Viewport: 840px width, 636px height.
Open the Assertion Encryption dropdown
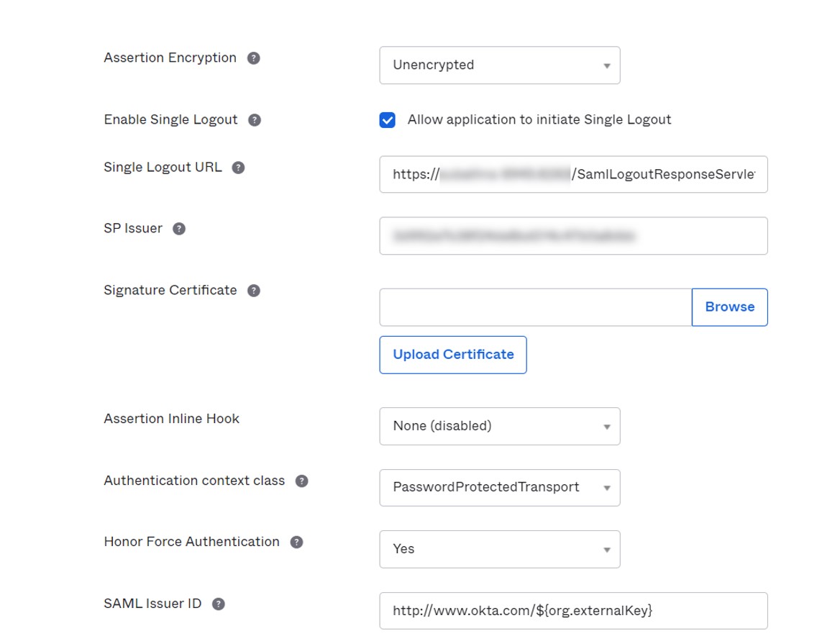point(499,65)
